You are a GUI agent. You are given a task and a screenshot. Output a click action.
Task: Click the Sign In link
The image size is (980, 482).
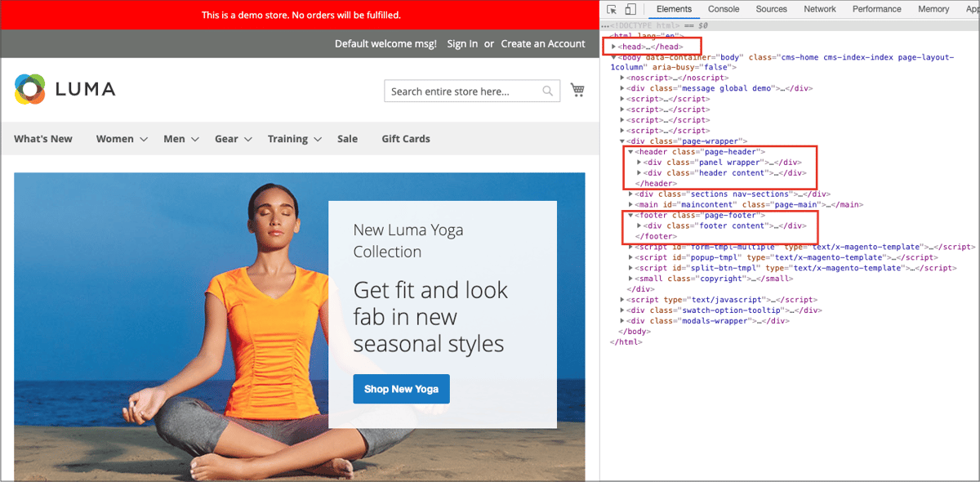tap(462, 43)
